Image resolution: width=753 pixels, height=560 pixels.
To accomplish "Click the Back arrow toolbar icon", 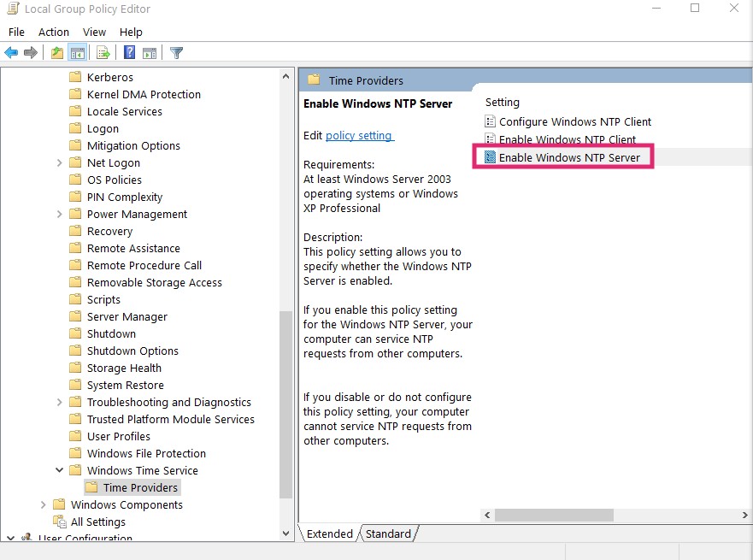I will click(x=11, y=52).
